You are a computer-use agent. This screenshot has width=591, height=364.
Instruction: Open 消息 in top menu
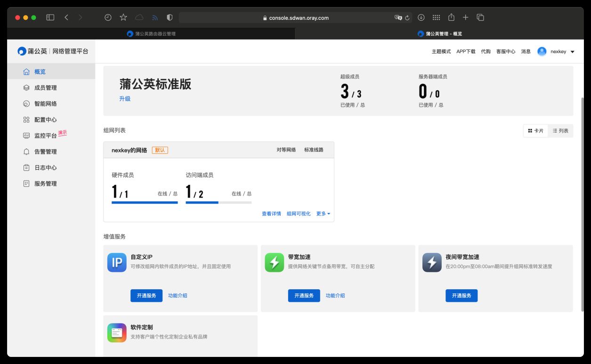[x=526, y=52]
